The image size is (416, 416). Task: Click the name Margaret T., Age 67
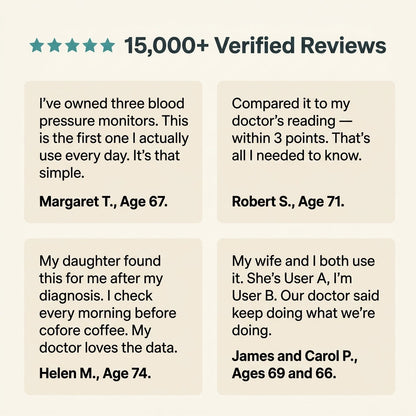(x=103, y=202)
